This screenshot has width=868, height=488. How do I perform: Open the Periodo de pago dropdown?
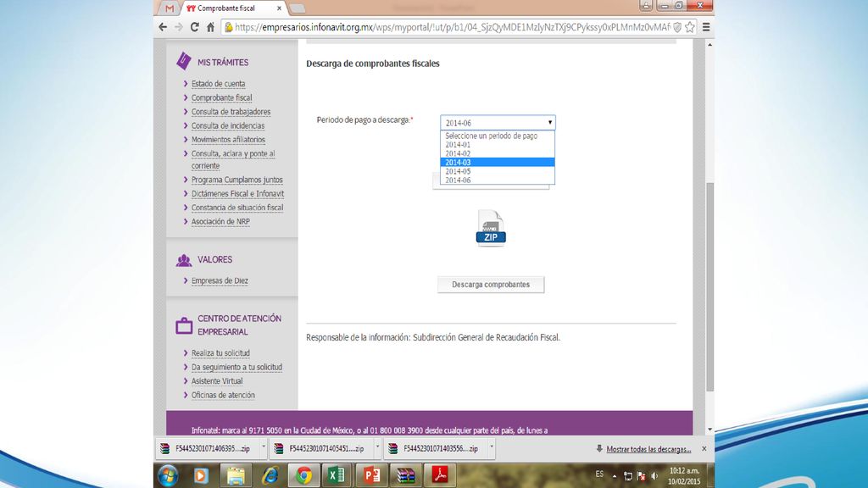(498, 122)
